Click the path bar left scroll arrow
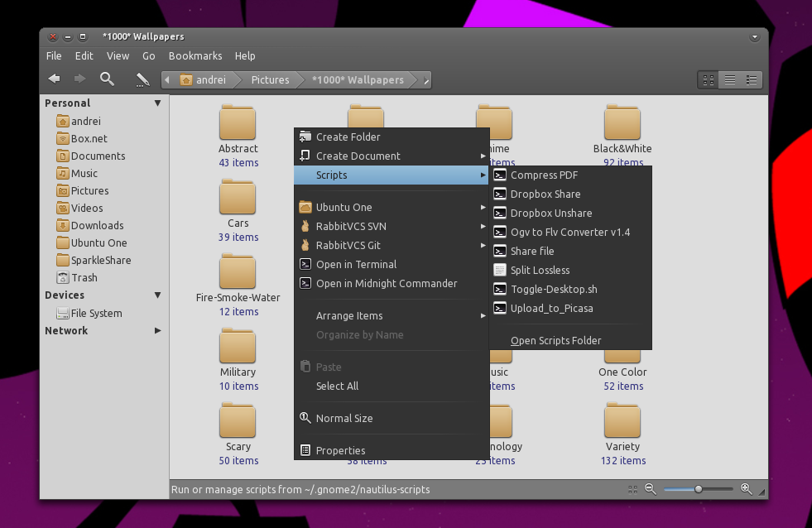 click(166, 80)
